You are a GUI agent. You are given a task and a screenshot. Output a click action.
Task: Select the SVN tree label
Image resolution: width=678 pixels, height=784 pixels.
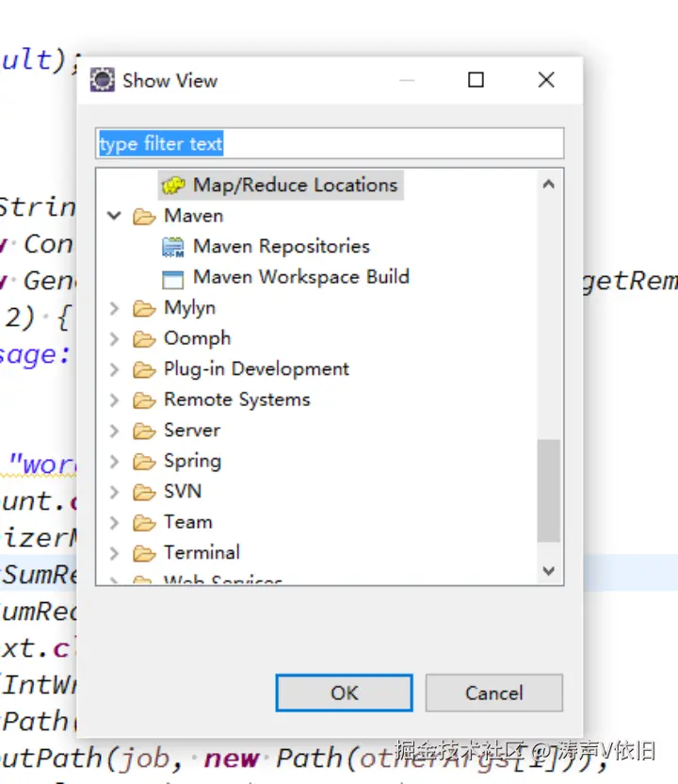click(x=183, y=492)
